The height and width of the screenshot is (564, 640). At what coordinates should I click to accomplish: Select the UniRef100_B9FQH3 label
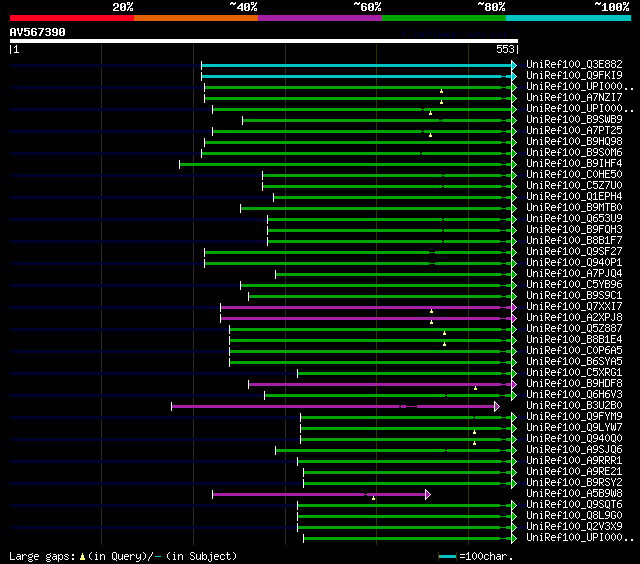tap(574, 230)
